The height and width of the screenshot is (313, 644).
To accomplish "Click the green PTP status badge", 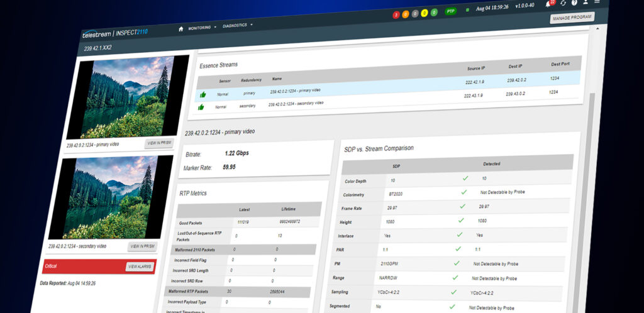I will coord(451,11).
